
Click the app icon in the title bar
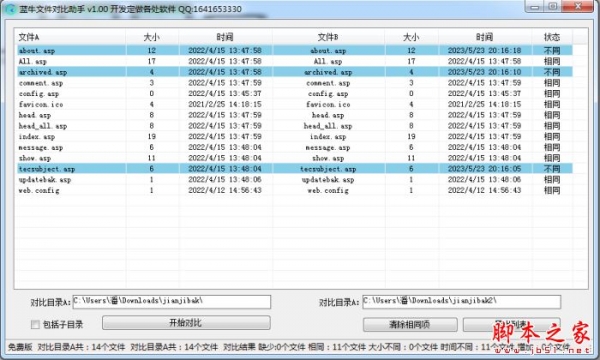[x=11, y=9]
